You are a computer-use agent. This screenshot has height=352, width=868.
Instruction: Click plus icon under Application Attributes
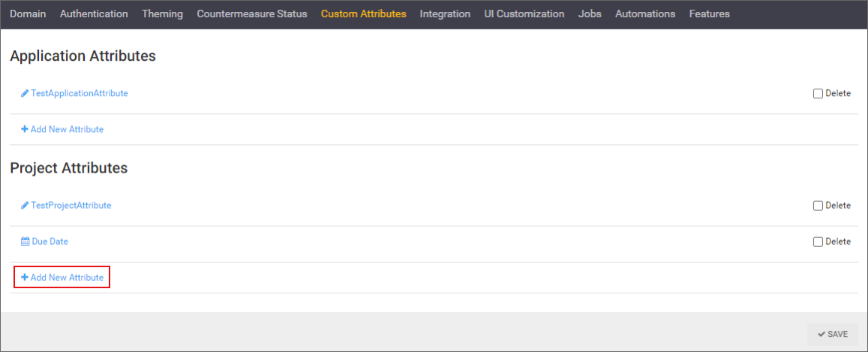pos(25,130)
